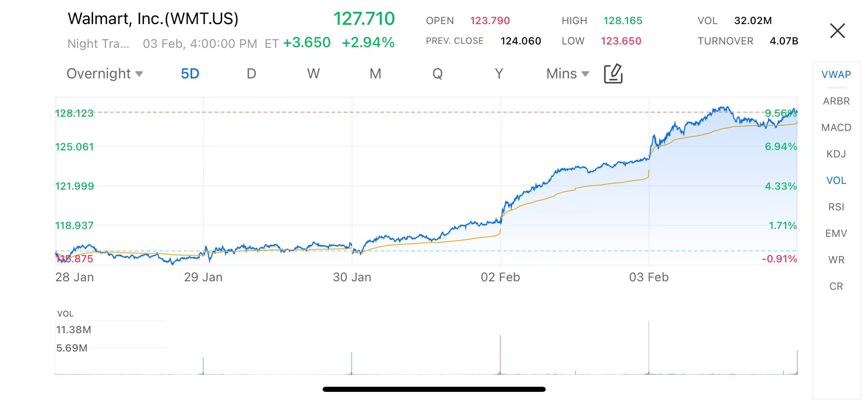This screenshot has height=400, width=868.
Task: Turn on the KDJ indicator
Action: pyautogui.click(x=836, y=154)
